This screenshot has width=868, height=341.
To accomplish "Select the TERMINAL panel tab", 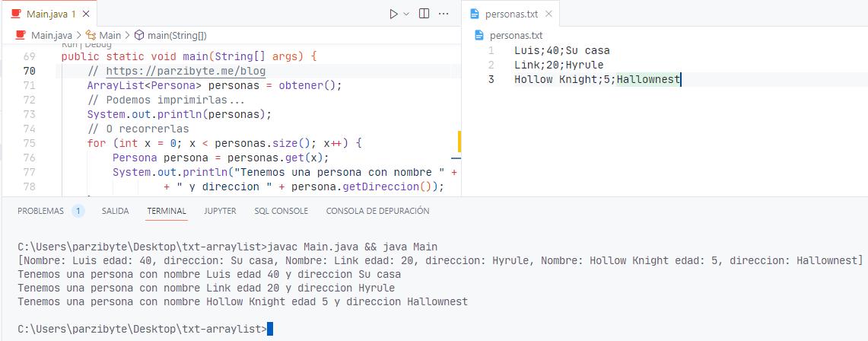I will click(167, 211).
